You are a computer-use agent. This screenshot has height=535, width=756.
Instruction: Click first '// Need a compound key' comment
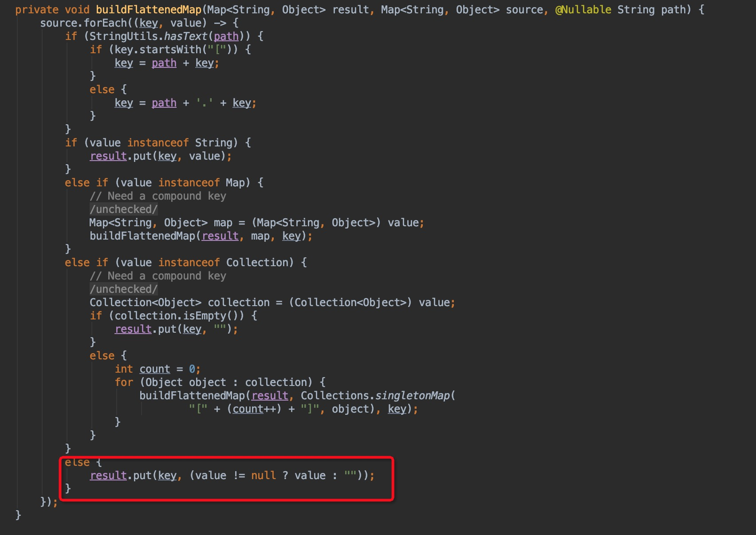pyautogui.click(x=158, y=196)
